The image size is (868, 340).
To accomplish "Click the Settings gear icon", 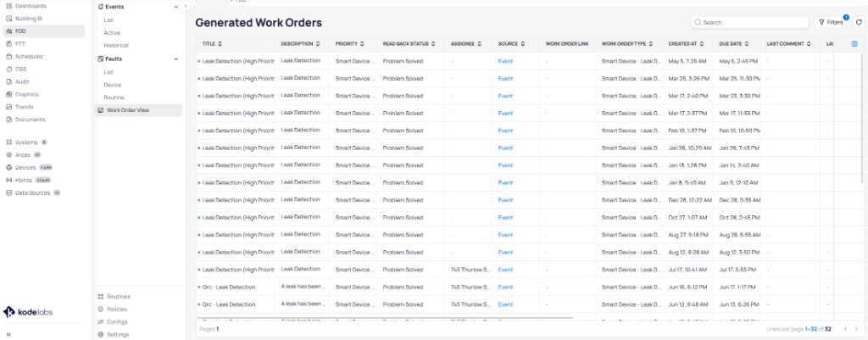I will 101,334.
